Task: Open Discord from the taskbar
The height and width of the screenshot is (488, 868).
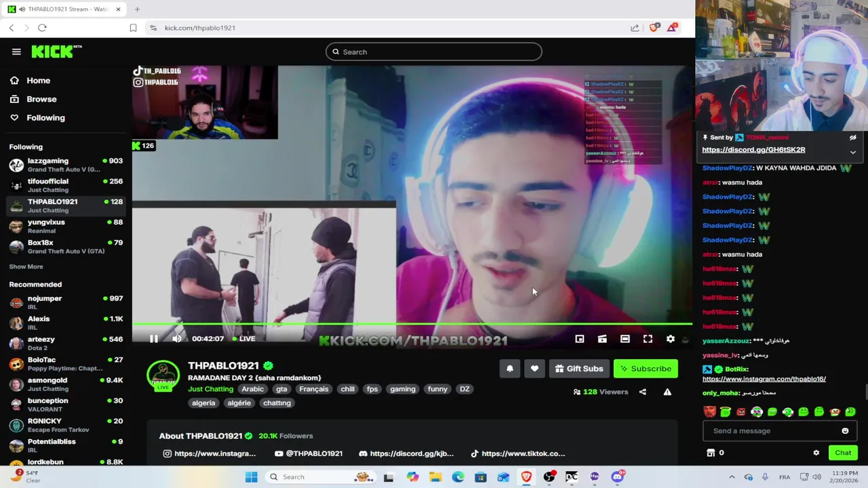Action: pos(617,477)
